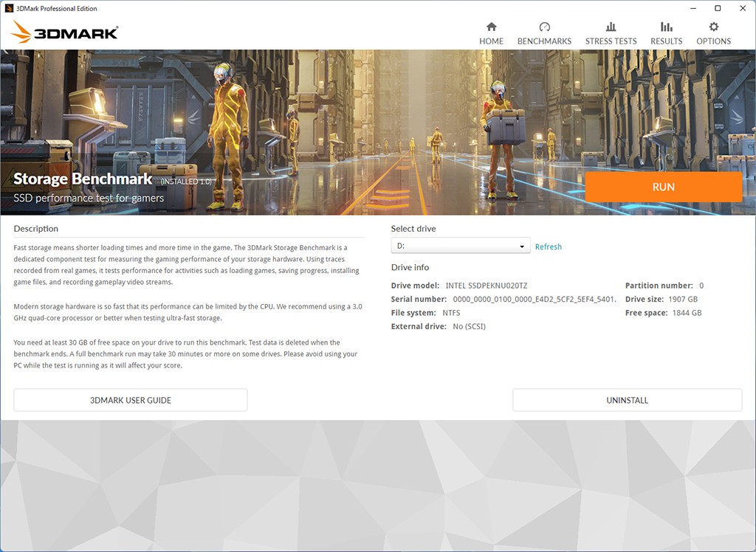The image size is (756, 552).
Task: Click the Results bar chart icon
Action: click(666, 27)
